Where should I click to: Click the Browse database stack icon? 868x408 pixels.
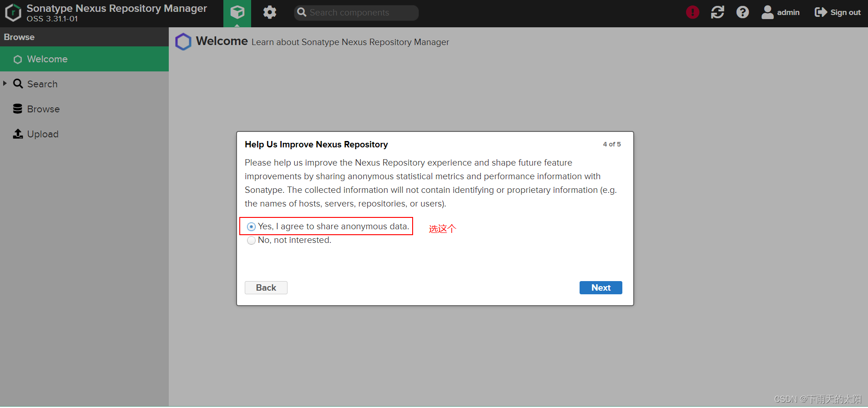(18, 109)
